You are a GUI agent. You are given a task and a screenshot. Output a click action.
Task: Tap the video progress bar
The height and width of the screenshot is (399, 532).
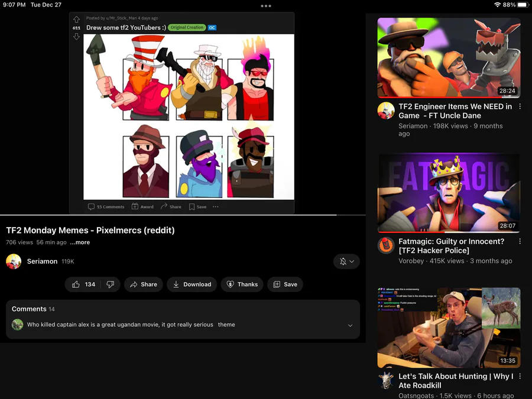point(183,215)
